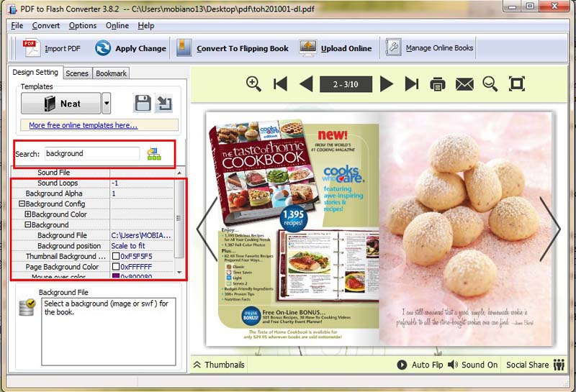The height and width of the screenshot is (392, 576).
Task: Click the Convert To Flipping Book icon
Action: [184, 48]
